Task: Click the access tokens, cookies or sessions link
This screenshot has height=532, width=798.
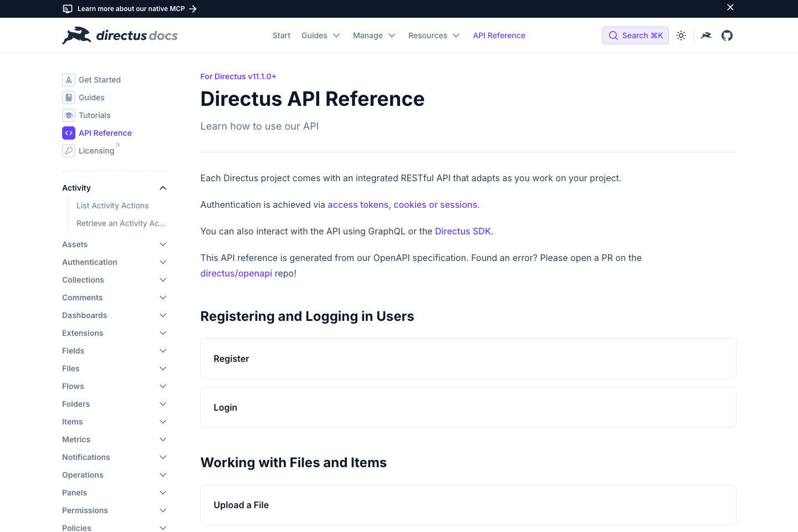Action: coord(402,204)
